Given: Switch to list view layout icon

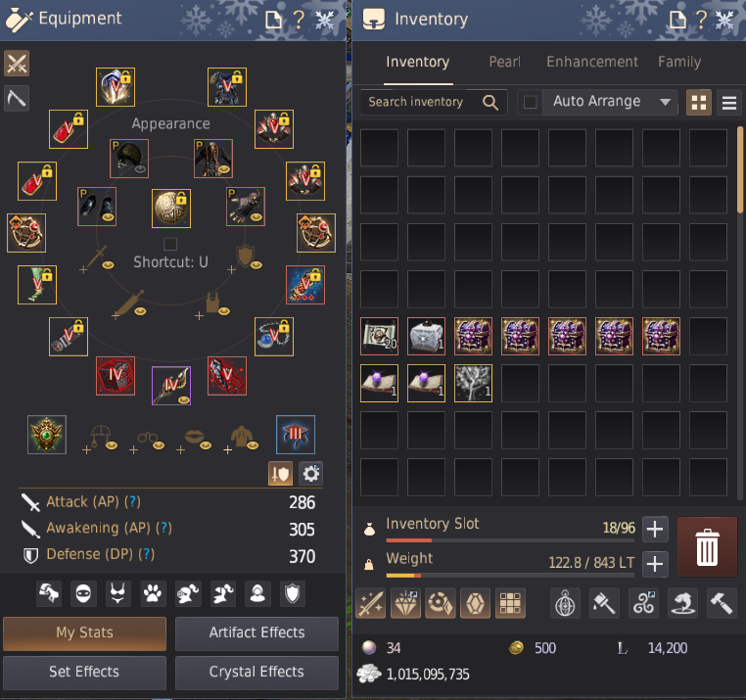Looking at the screenshot, I should 729,103.
